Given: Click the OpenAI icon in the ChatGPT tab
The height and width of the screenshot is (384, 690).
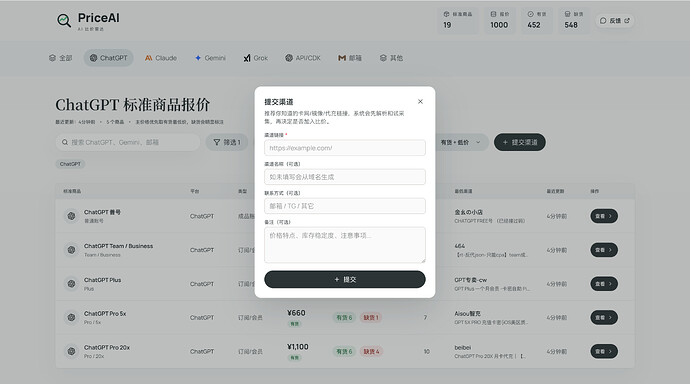Looking at the screenshot, I should (93, 58).
